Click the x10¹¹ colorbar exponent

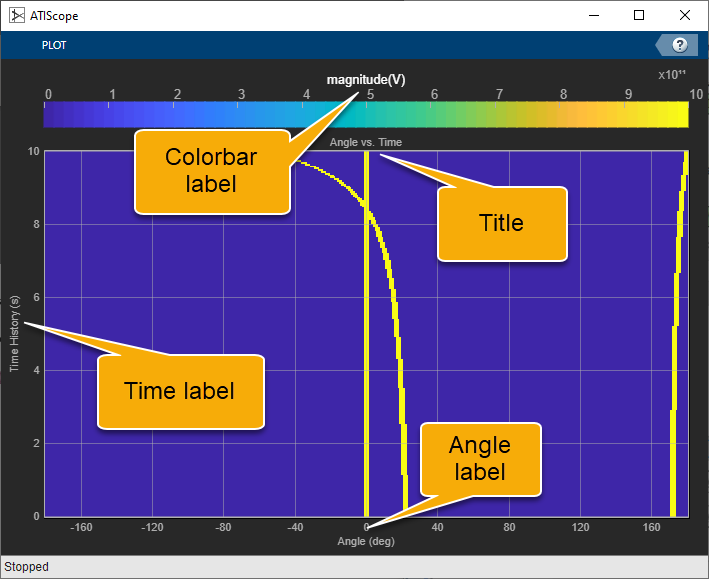672,74
